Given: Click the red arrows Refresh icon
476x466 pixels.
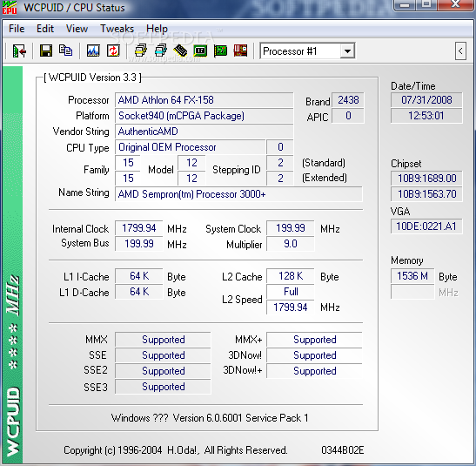Looking at the screenshot, I should click(113, 51).
